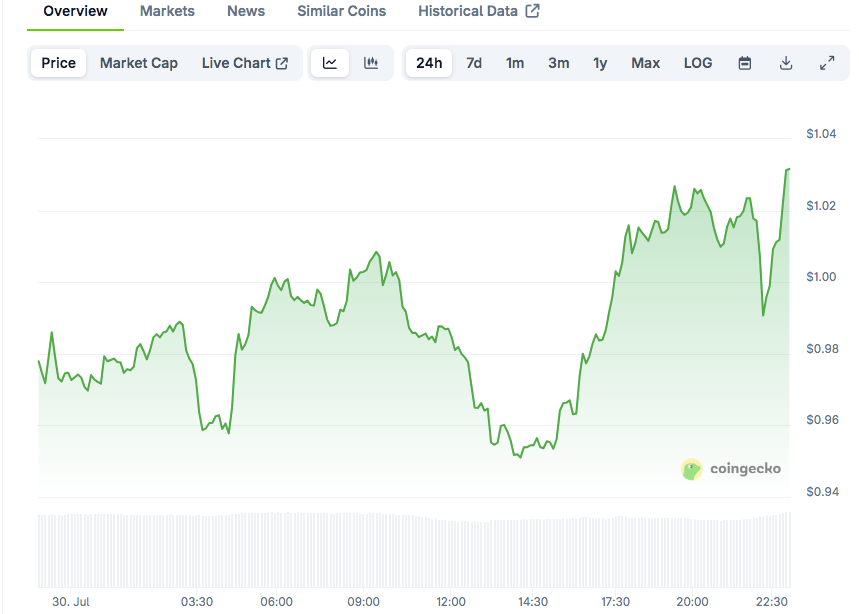Click the latest price point on chart line
The height and width of the screenshot is (614, 859).
click(789, 169)
